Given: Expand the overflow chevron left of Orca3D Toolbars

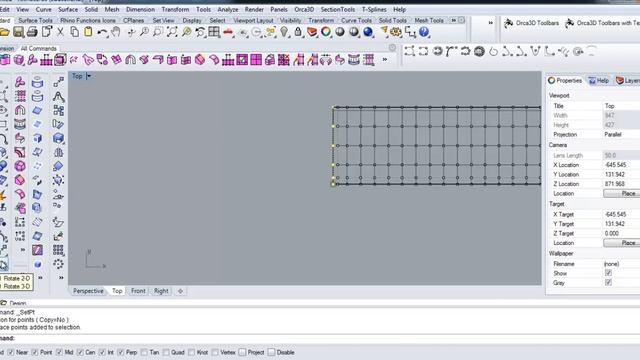Looking at the screenshot, I should click(x=491, y=23).
